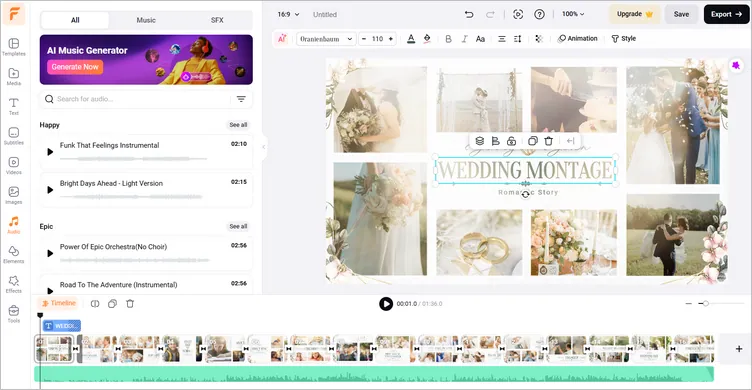Click the screen record icon in top bar
The width and height of the screenshot is (752, 390).
click(518, 14)
